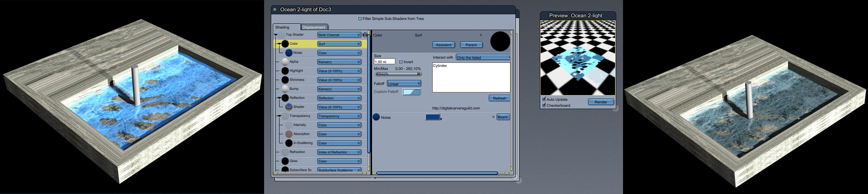Open the Shininess Value (0-100%) dropdown
This screenshot has height=194, width=868.
(x=339, y=80)
